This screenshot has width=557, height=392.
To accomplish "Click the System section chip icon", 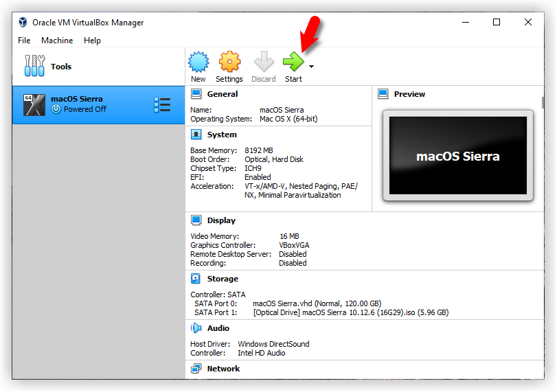I will pyautogui.click(x=196, y=135).
